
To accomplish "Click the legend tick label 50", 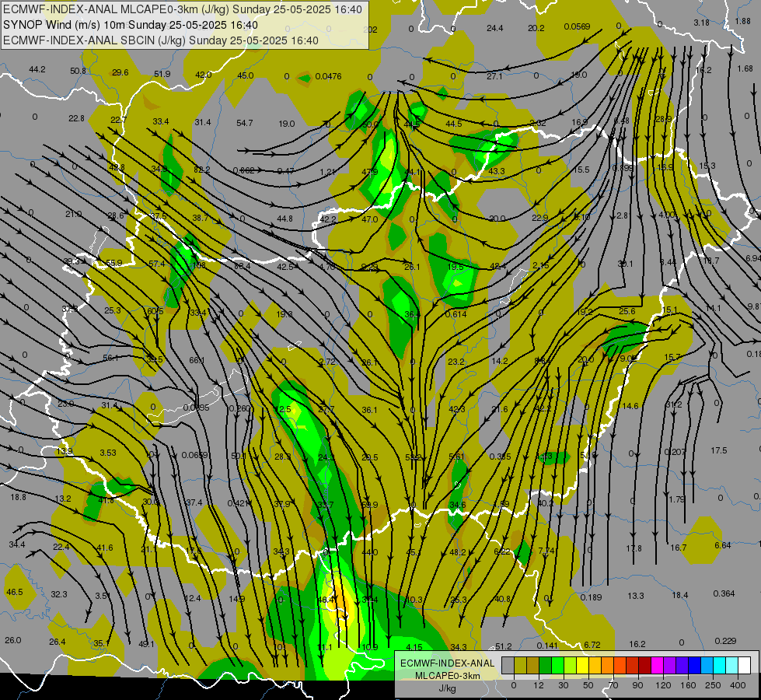I will click(588, 685).
